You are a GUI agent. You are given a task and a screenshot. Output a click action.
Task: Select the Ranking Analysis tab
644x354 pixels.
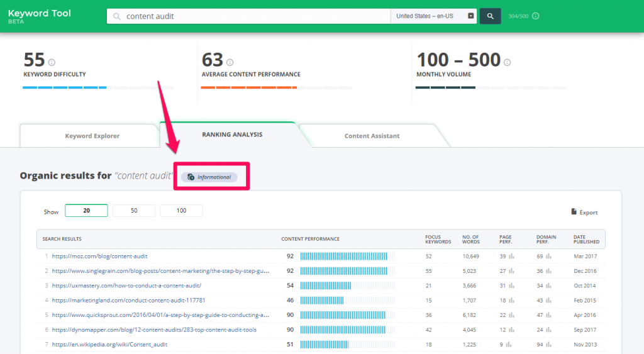232,135
